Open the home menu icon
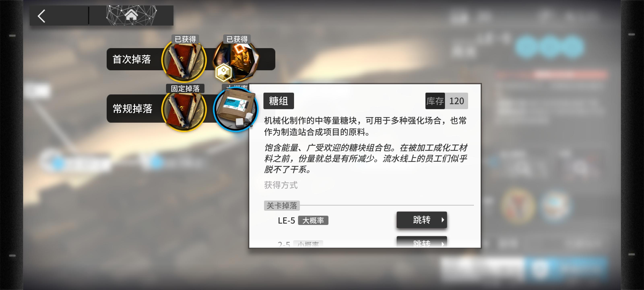Screen dimensions: 644x290 pos(131,15)
